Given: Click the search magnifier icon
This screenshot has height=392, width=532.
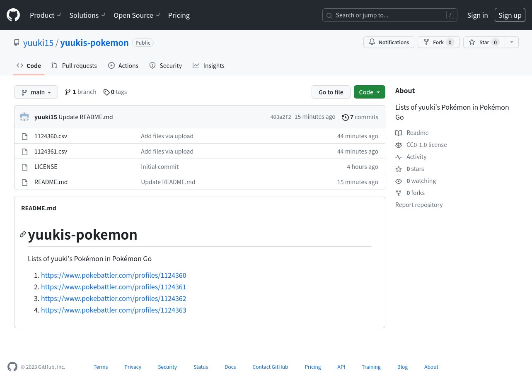Looking at the screenshot, I should click(x=329, y=15).
